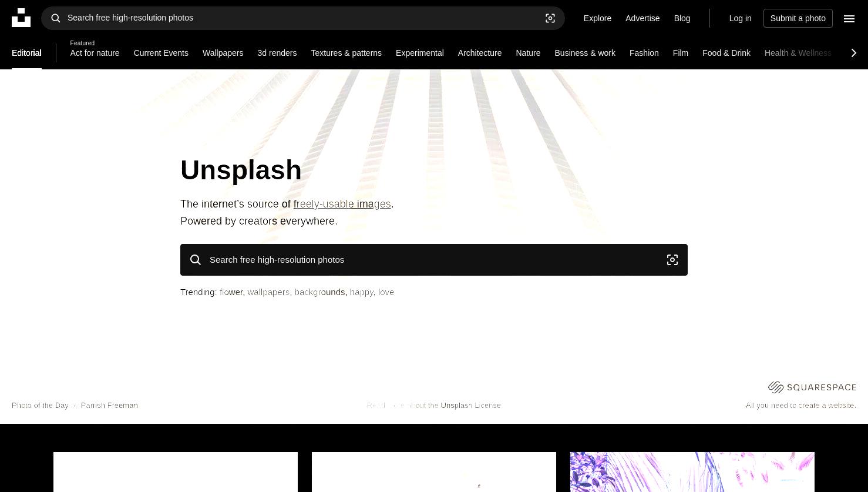Open visual search camera icon in top bar
868x492 pixels.
(550, 18)
